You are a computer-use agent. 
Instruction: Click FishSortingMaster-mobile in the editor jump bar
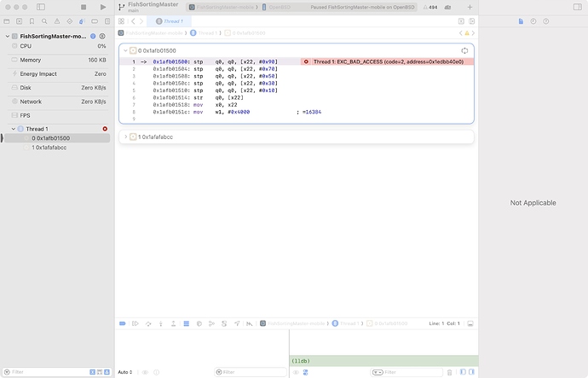click(x=150, y=33)
